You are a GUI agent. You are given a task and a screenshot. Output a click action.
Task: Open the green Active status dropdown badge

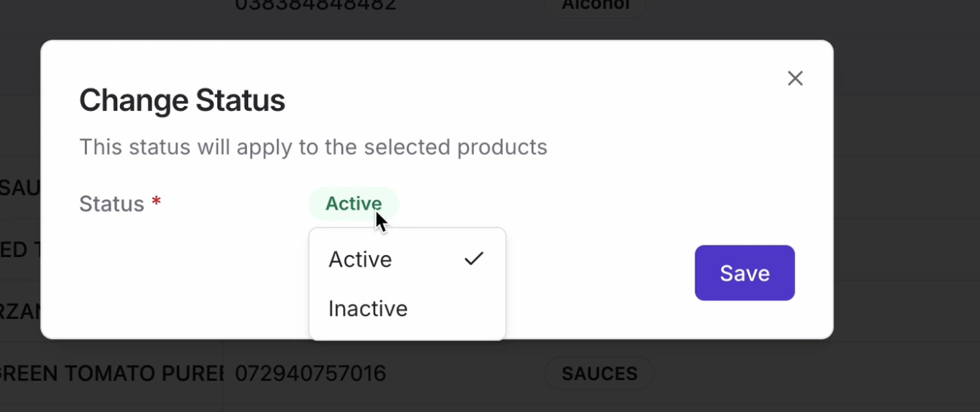(353, 204)
